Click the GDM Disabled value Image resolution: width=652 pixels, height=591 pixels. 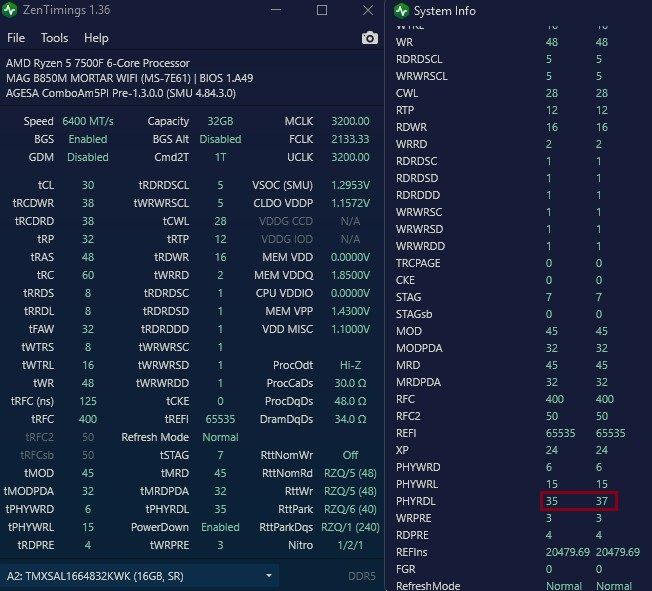(88, 157)
